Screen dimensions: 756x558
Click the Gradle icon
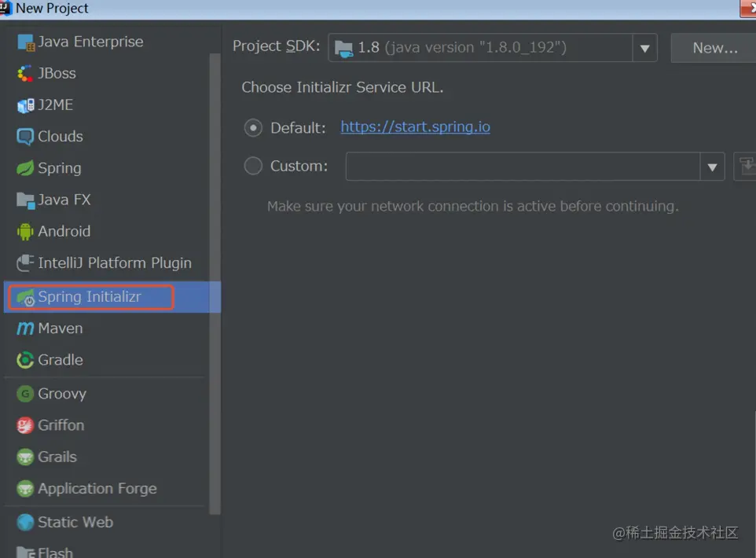tap(25, 360)
